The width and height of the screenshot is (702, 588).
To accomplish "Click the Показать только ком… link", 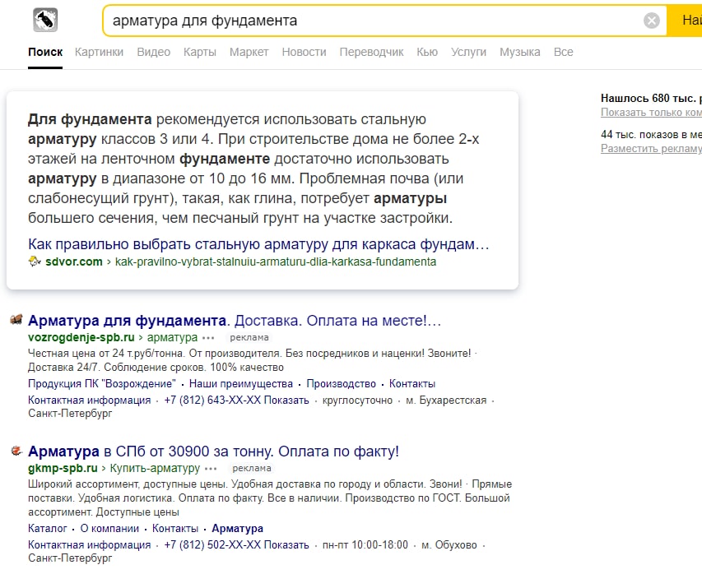I will (x=651, y=113).
